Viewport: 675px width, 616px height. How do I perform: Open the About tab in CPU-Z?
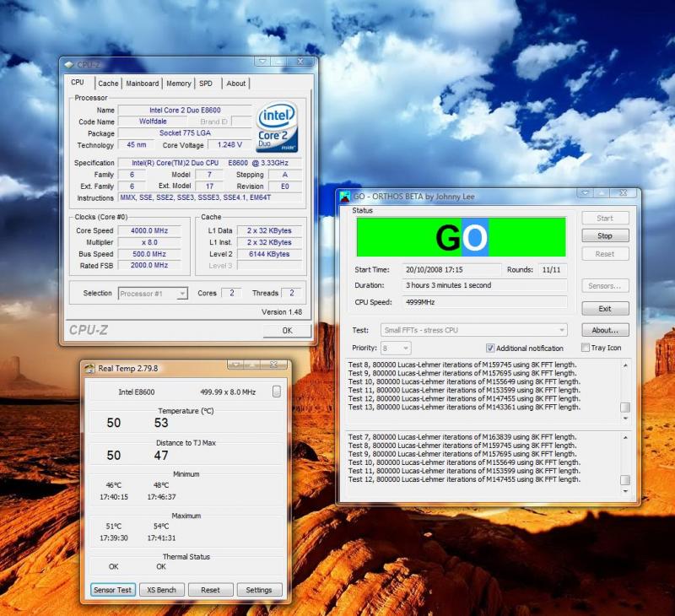coord(236,83)
